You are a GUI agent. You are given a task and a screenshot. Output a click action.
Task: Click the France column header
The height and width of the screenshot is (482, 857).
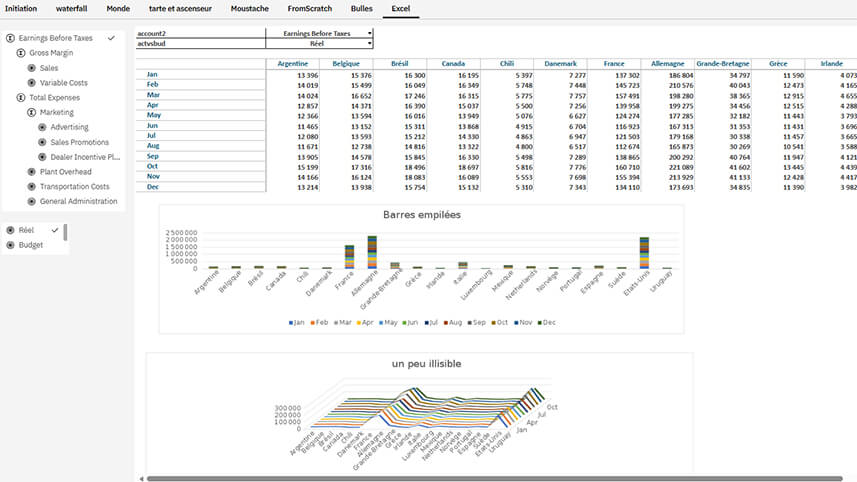614,64
